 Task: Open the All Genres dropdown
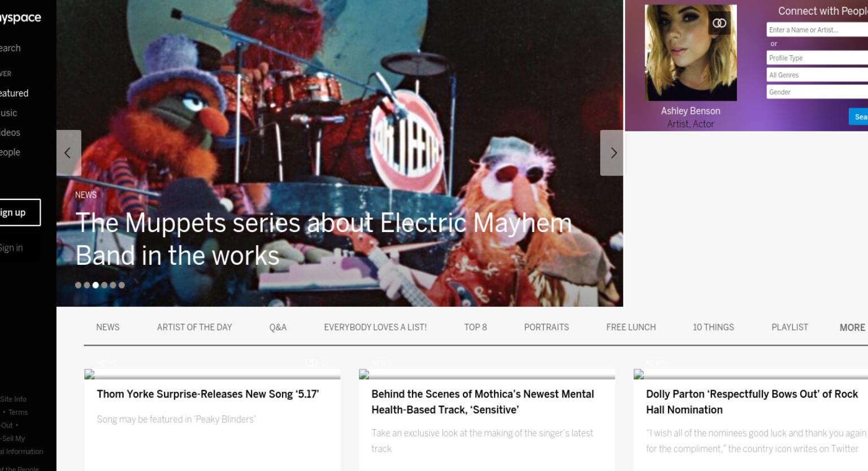[817, 75]
